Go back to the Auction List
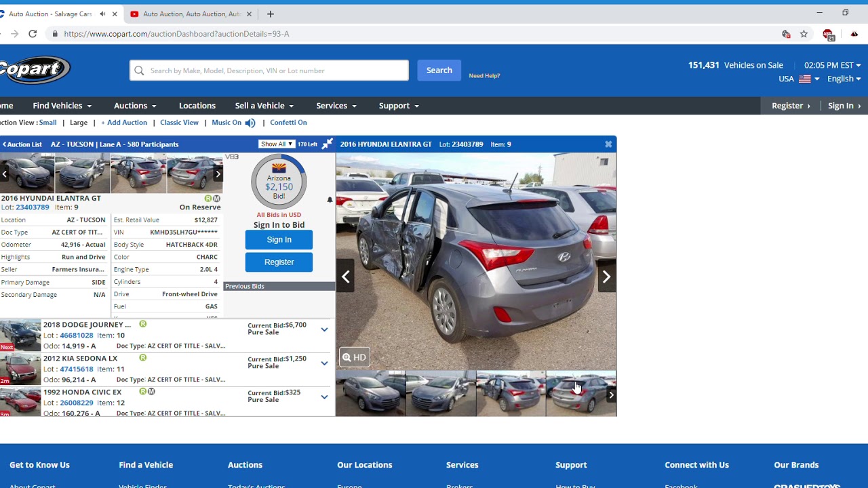 click(22, 144)
